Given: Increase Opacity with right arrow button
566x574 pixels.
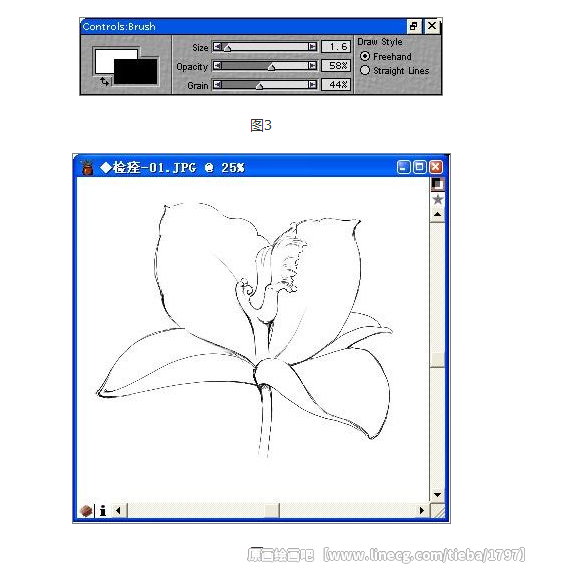Looking at the screenshot, I should (312, 66).
